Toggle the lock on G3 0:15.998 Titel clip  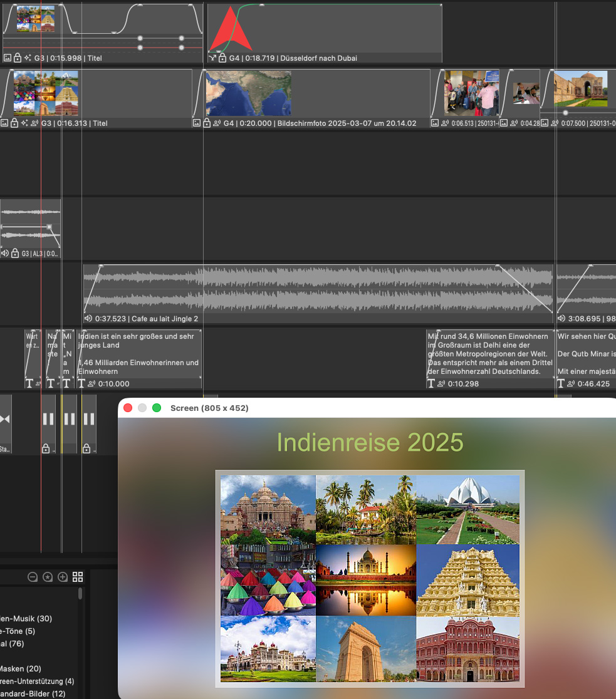[x=18, y=58]
